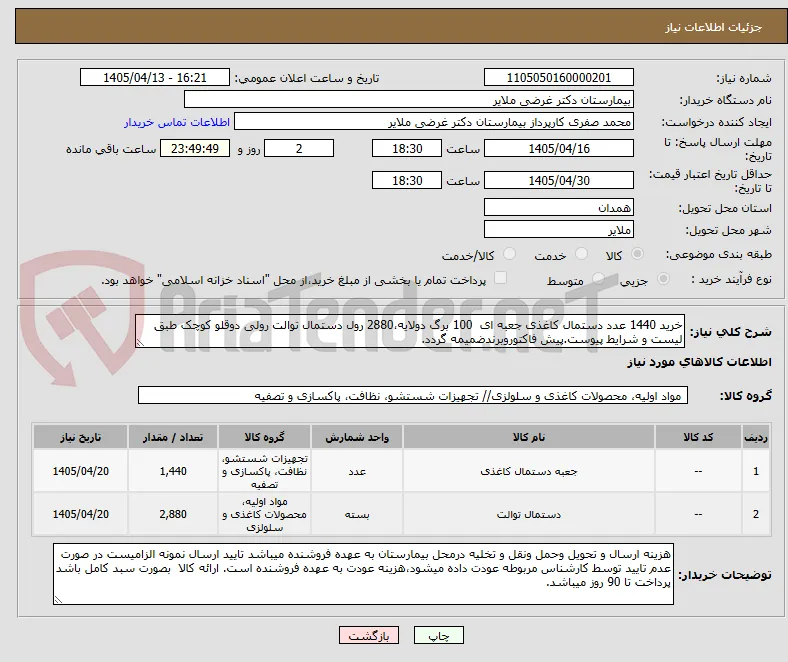Click the کد کالا column header

(698, 437)
